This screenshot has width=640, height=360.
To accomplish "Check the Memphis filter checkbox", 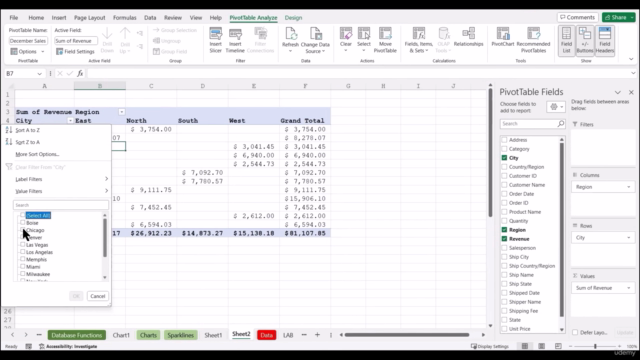I will tap(22, 259).
